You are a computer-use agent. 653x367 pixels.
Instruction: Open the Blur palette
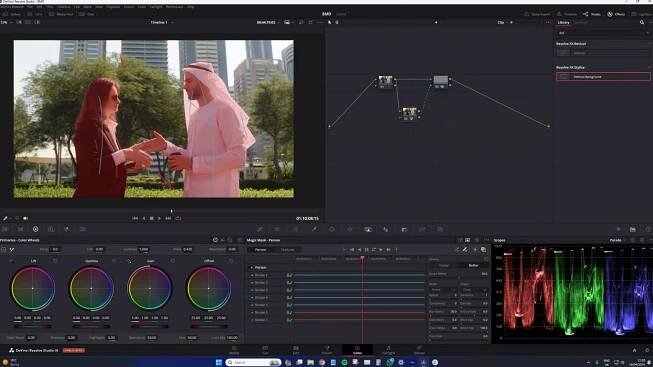386,229
